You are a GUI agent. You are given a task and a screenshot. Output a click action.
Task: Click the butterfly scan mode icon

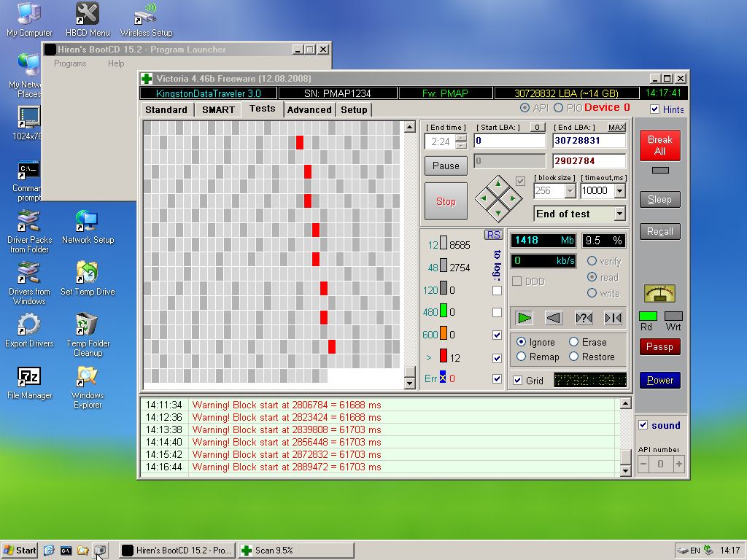(613, 317)
